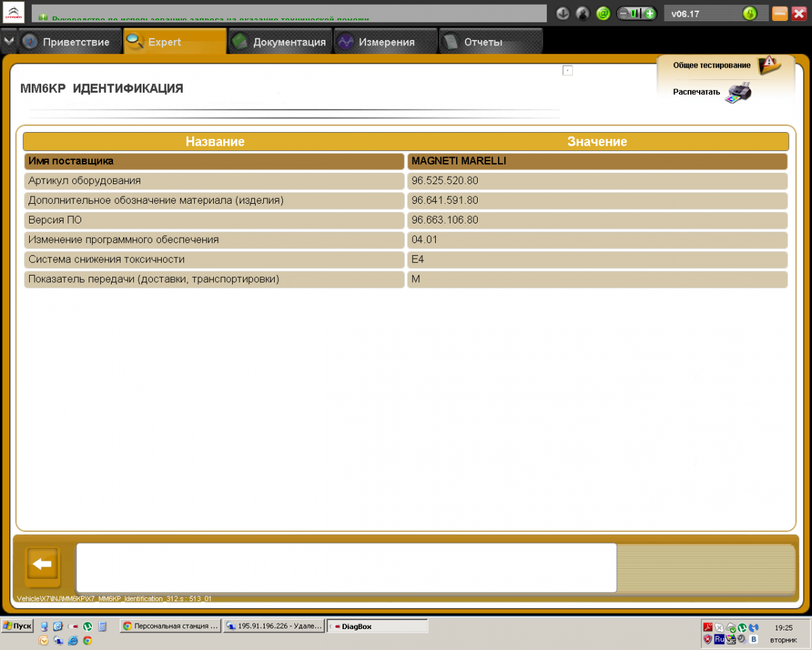This screenshot has height=650, width=812.
Task: Click the DiagBox taskbar button
Action: pyautogui.click(x=378, y=626)
